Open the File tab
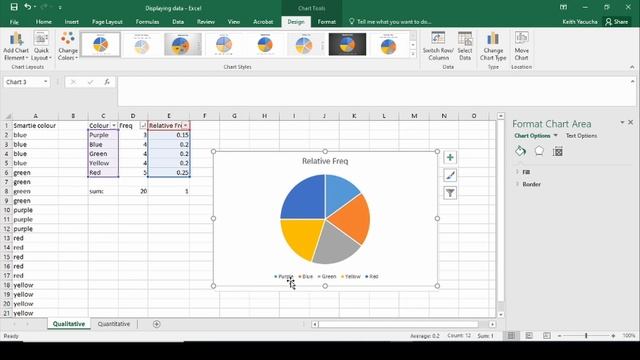The image size is (640, 360). click(x=14, y=22)
